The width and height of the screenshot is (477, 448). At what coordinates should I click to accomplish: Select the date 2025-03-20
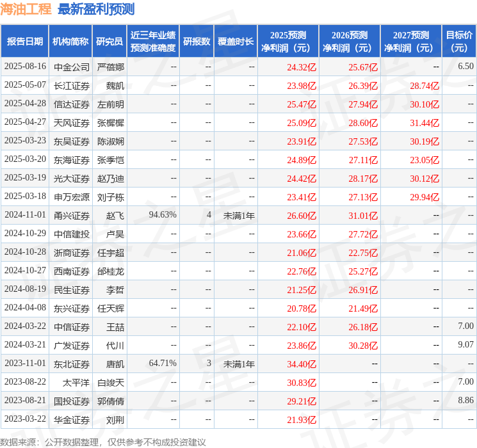pyautogui.click(x=25, y=159)
